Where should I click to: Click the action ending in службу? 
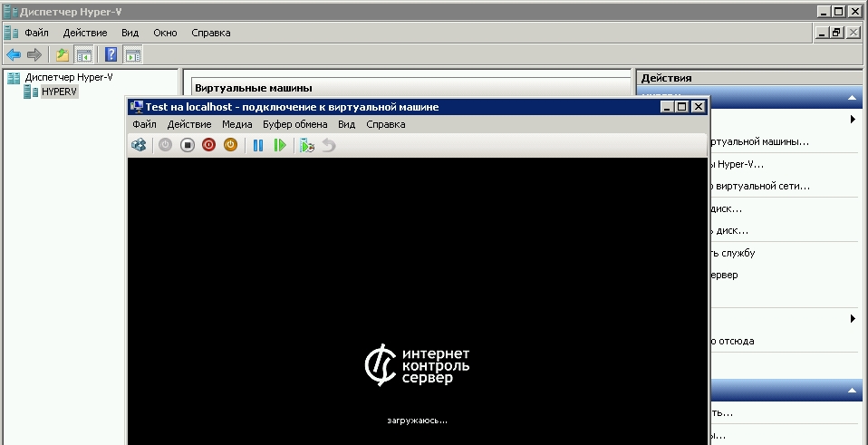tap(732, 253)
